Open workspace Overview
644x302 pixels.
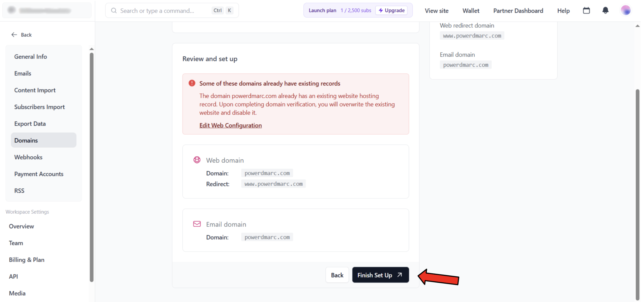21,226
